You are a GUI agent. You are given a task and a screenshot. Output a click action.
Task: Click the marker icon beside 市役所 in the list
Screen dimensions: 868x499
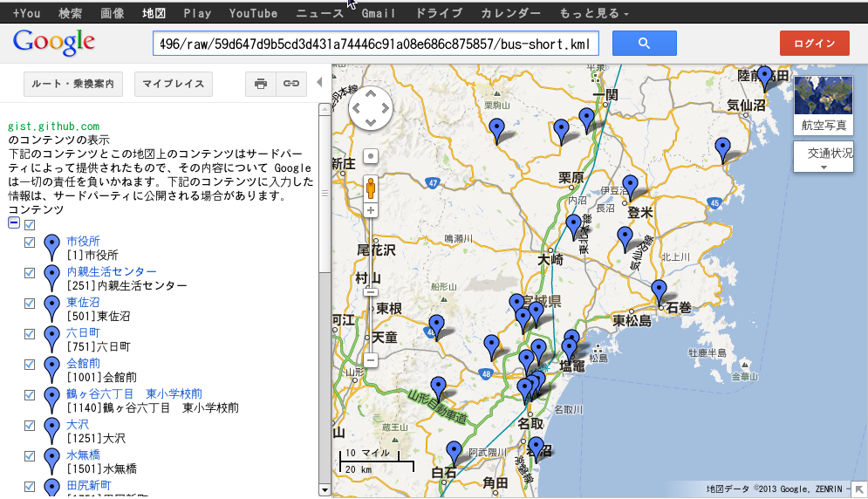tap(51, 248)
